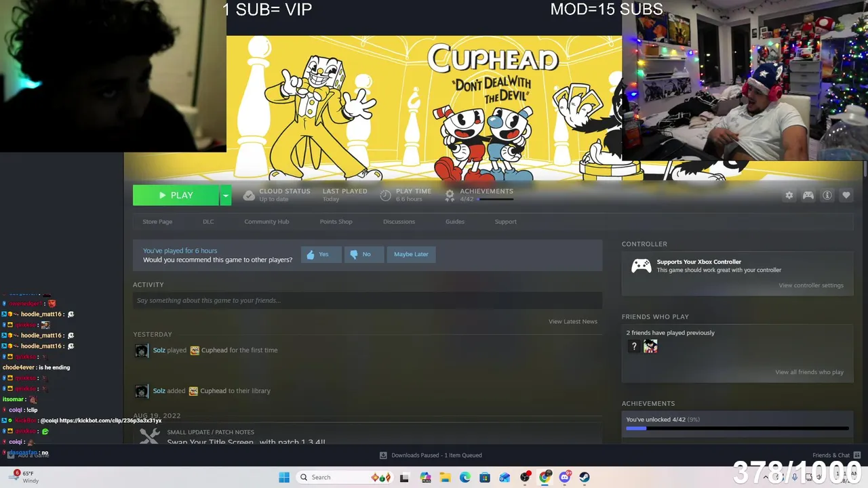Screen dimensions: 868x488
Task: Open Task View from taskbar
Action: pyautogui.click(x=404, y=477)
